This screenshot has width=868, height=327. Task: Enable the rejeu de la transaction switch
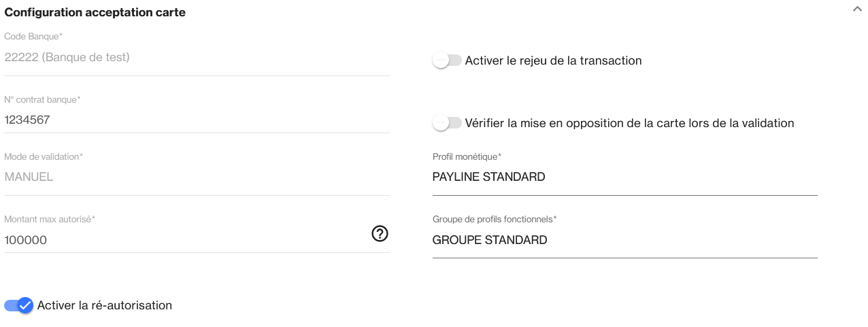click(x=447, y=61)
